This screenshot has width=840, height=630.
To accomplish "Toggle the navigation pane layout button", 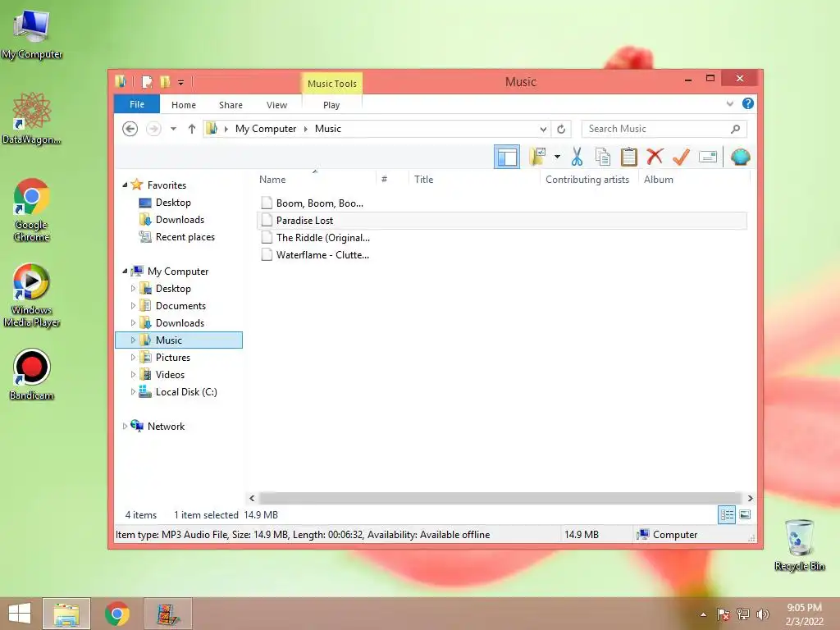I will (x=507, y=157).
